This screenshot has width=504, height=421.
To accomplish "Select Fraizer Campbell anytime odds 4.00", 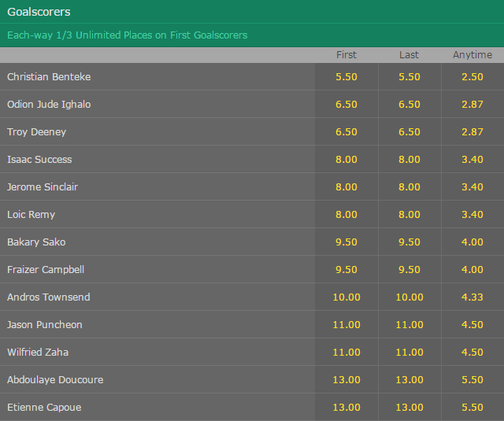I will [472, 269].
